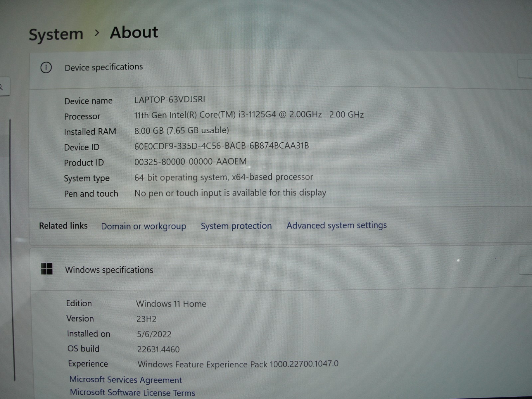Image resolution: width=532 pixels, height=399 pixels.
Task: Go back to System breadcrumb
Action: pyautogui.click(x=56, y=34)
